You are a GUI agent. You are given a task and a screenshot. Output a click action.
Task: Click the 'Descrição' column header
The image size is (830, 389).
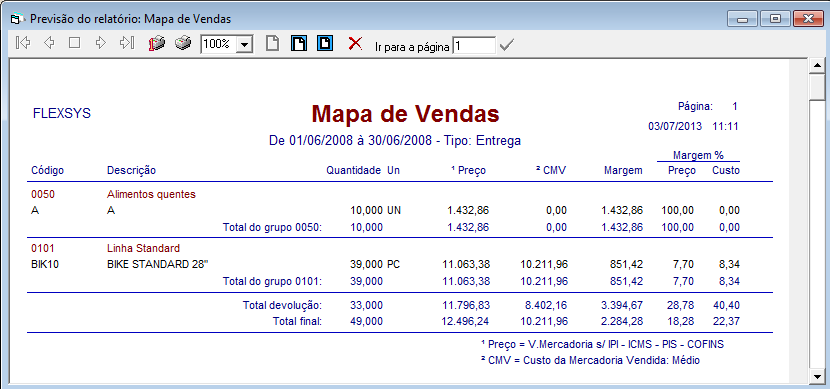pyautogui.click(x=131, y=170)
